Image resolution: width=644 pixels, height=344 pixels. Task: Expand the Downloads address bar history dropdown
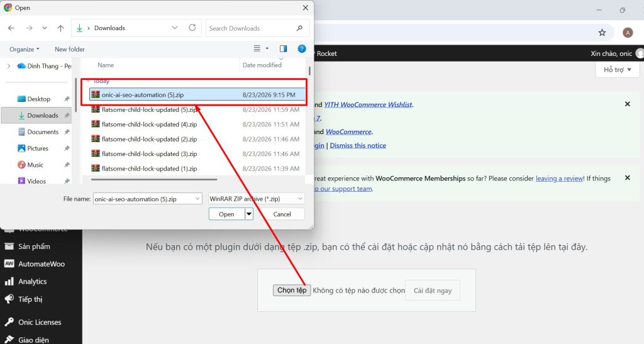point(175,28)
